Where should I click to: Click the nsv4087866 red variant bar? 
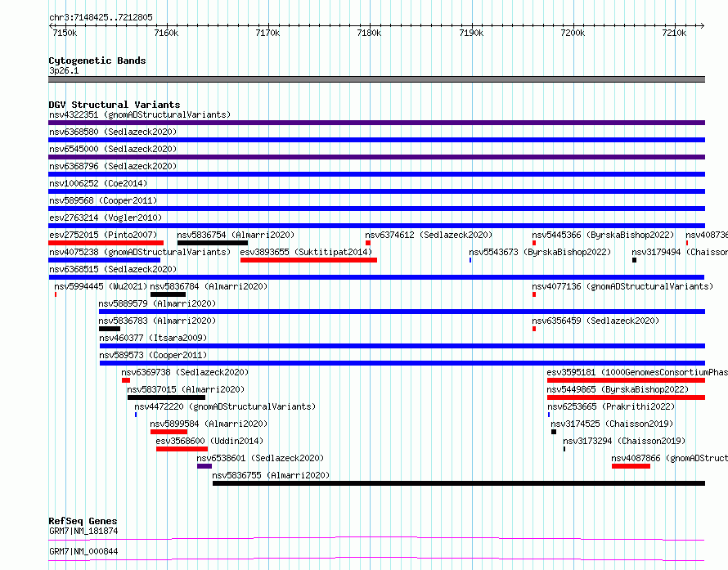[x=631, y=466]
